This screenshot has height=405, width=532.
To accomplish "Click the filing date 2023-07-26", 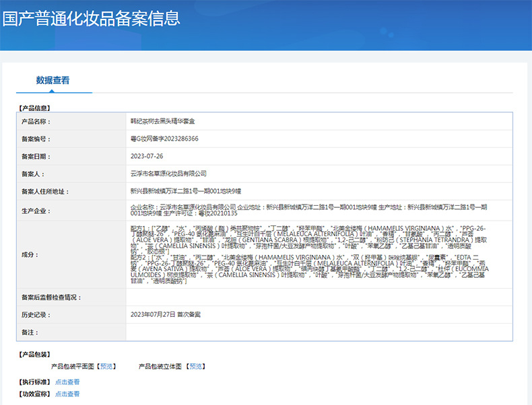I will tap(147, 156).
